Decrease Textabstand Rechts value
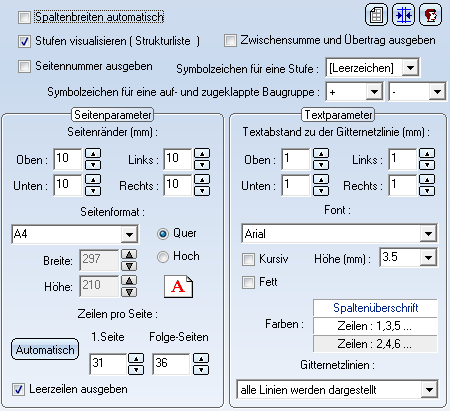This screenshot has height=411, width=450. [x=427, y=191]
